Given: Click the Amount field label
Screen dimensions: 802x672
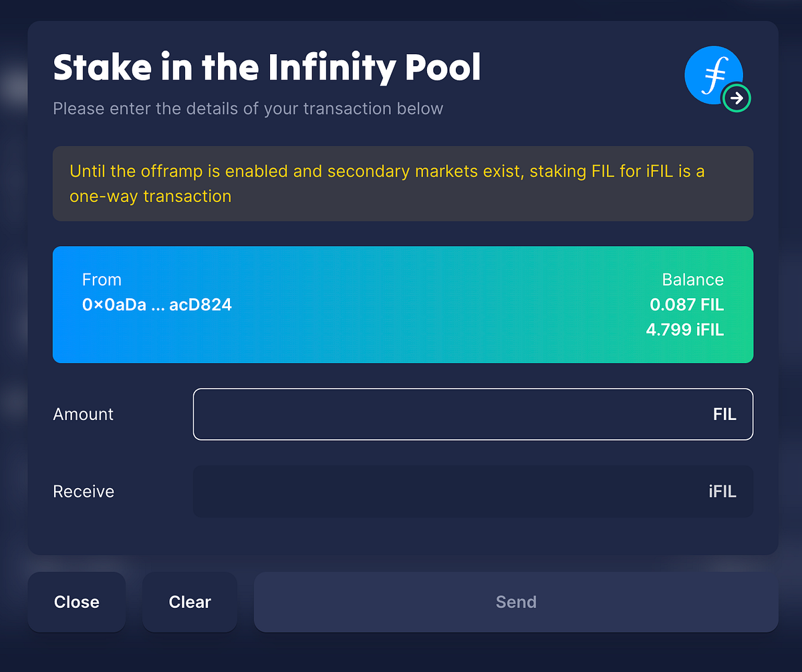Looking at the screenshot, I should pos(84,414).
